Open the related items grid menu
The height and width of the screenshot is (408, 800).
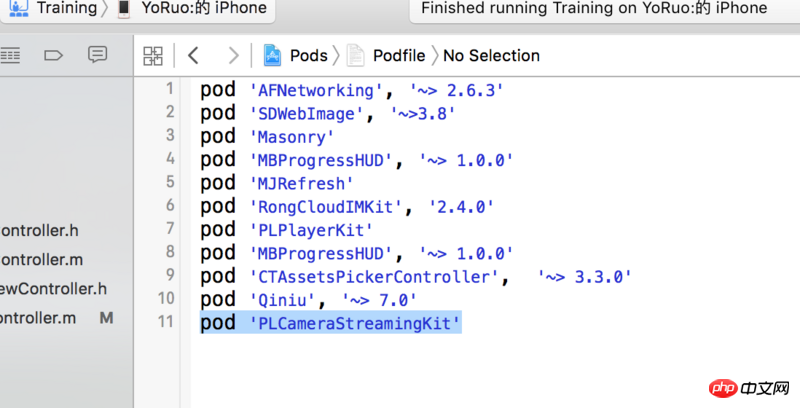153,56
